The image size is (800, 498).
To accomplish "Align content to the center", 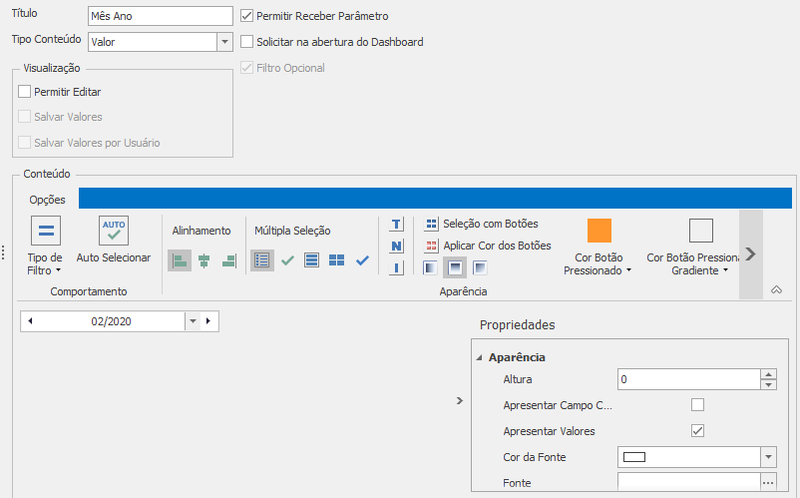I will (204, 261).
